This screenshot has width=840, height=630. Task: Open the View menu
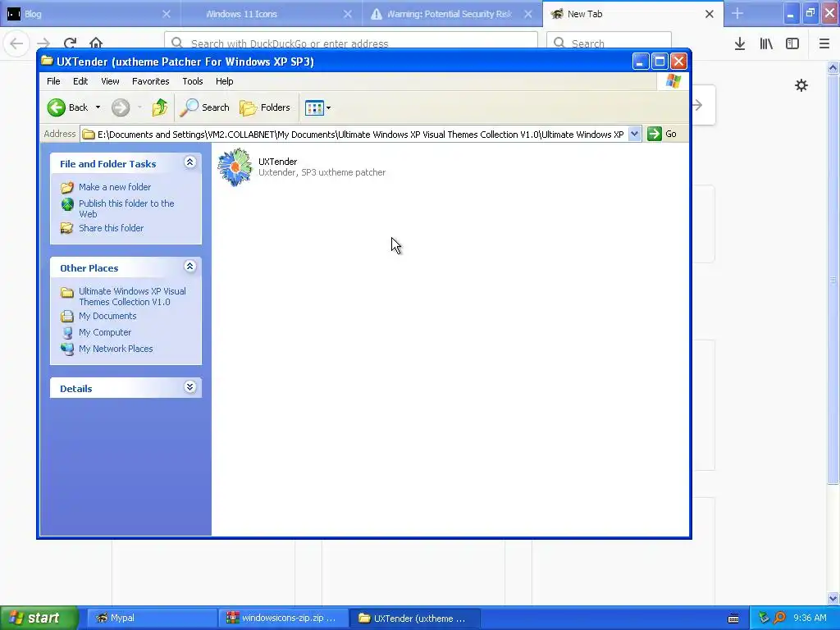coord(111,81)
